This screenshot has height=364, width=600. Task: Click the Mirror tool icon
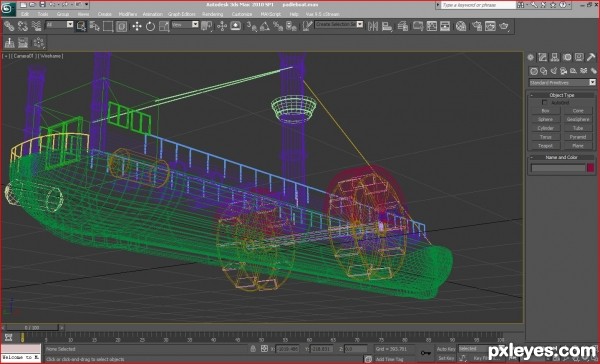tap(373, 26)
